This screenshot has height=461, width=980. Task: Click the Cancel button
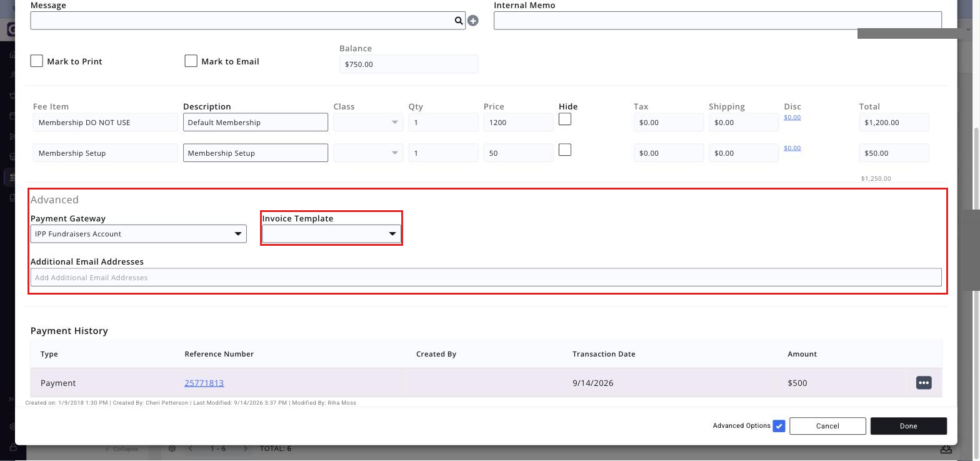pos(827,426)
